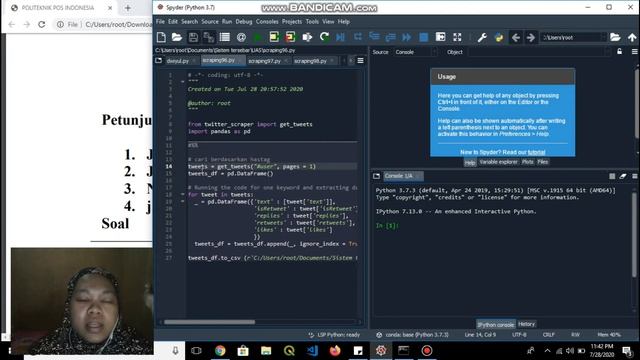Image resolution: width=640 pixels, height=360 pixels.
Task: Switch to Files tab
Action: [x=542, y=162]
